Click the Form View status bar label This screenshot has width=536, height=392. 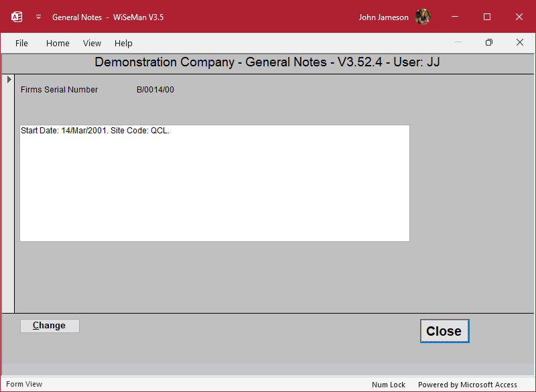click(x=24, y=385)
